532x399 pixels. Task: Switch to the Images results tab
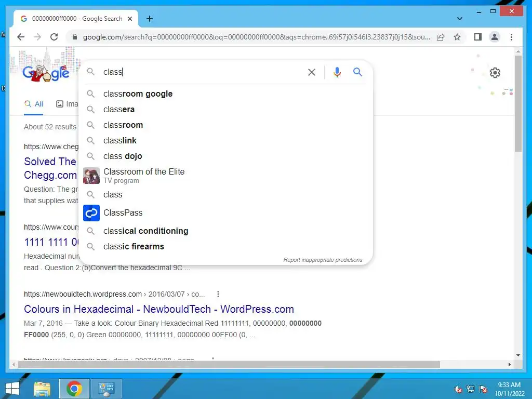pyautogui.click(x=67, y=104)
